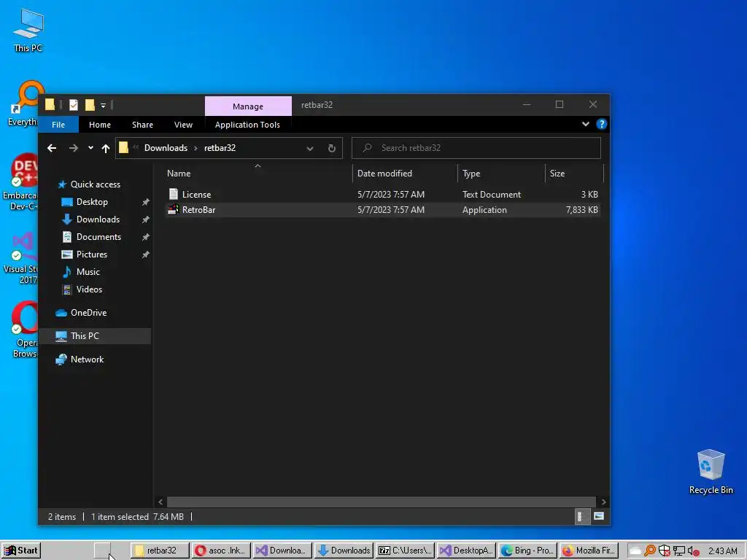Image resolution: width=747 pixels, height=560 pixels.
Task: Open the File menu
Action: (x=58, y=125)
